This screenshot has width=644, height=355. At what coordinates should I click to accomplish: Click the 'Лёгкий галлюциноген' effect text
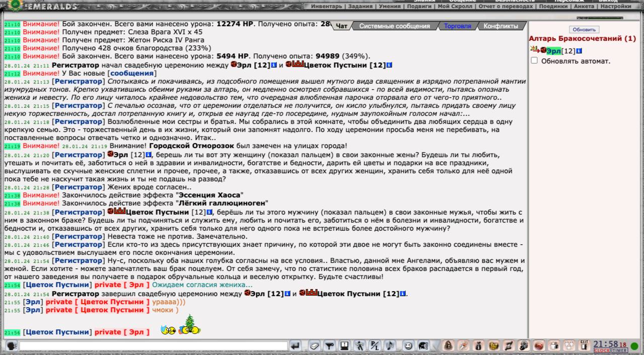coord(222,203)
